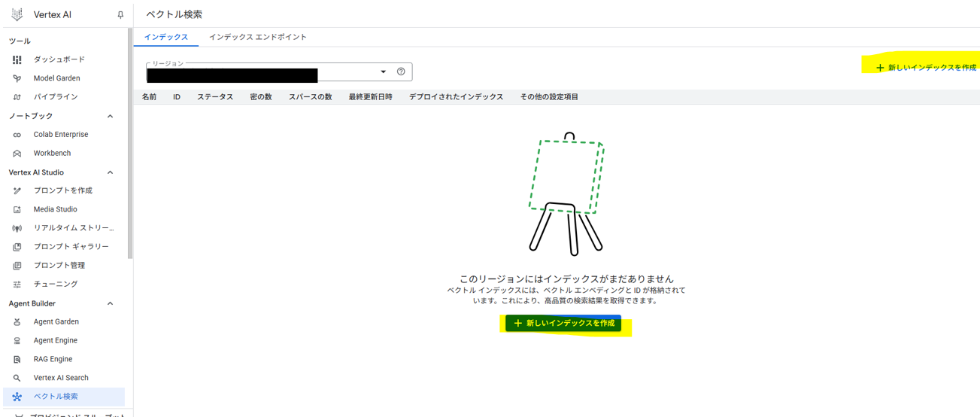Switch to the インデックス エンドポイント tab
This screenshot has height=417, width=980.
pos(258,37)
